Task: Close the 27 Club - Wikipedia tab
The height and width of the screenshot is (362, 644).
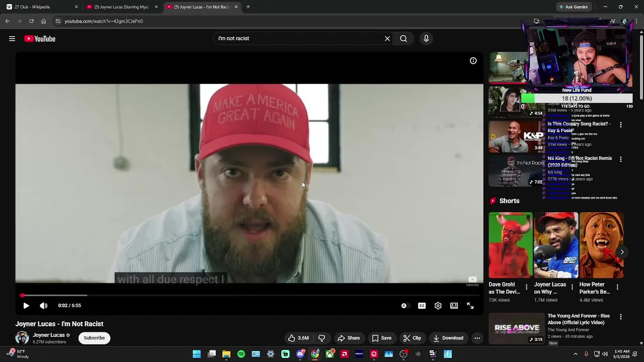Action: pyautogui.click(x=76, y=7)
